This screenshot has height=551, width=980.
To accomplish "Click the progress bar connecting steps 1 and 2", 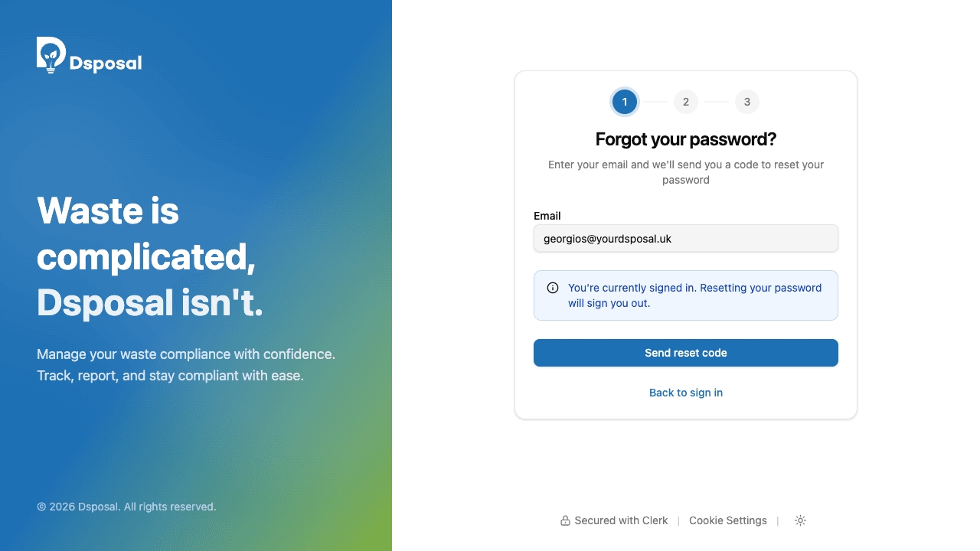I will (655, 102).
